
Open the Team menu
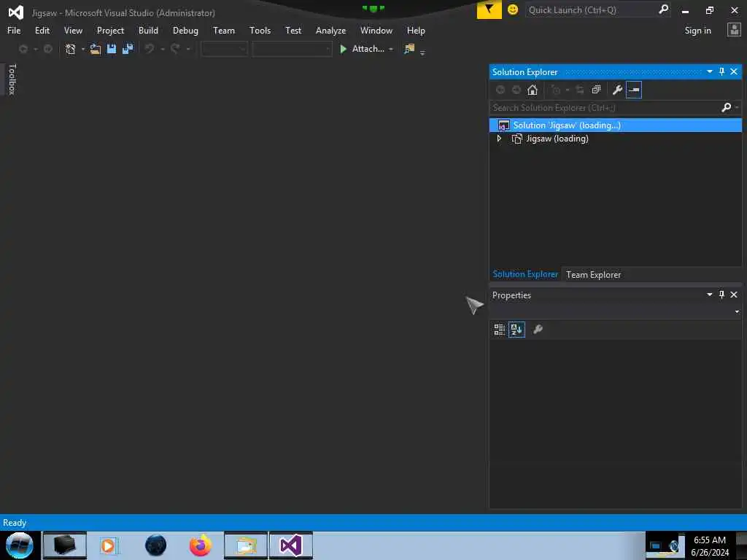224,31
